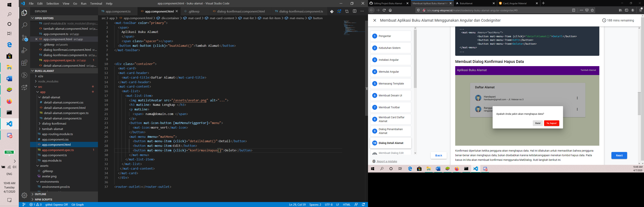Switch to the app.component.ts editor tab
Screen dimensions: 644x207
click(118, 11)
